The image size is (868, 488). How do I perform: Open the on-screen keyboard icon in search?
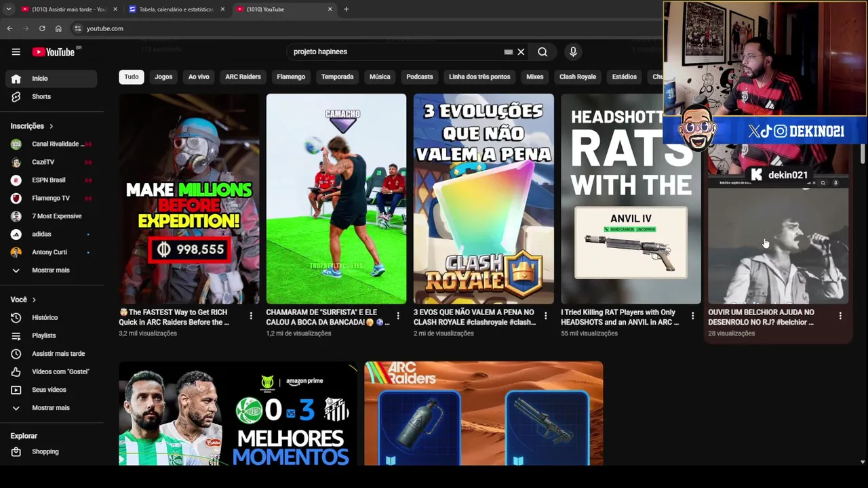point(508,52)
